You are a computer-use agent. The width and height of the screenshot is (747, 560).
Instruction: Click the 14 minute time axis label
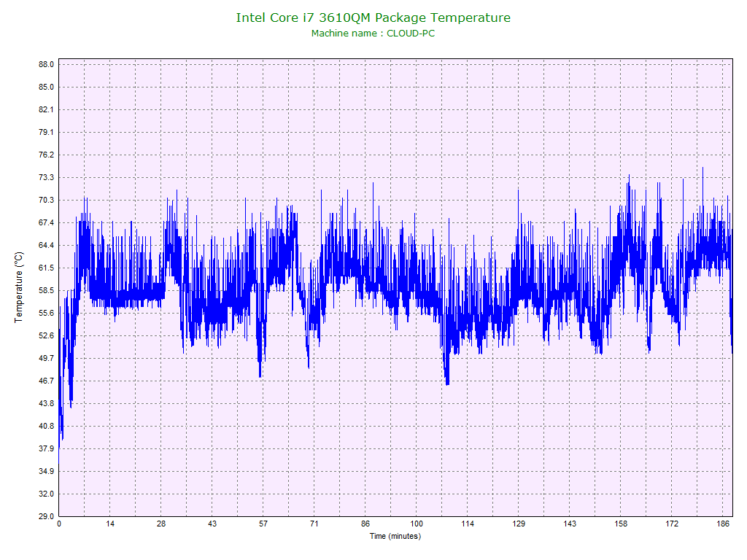110,524
